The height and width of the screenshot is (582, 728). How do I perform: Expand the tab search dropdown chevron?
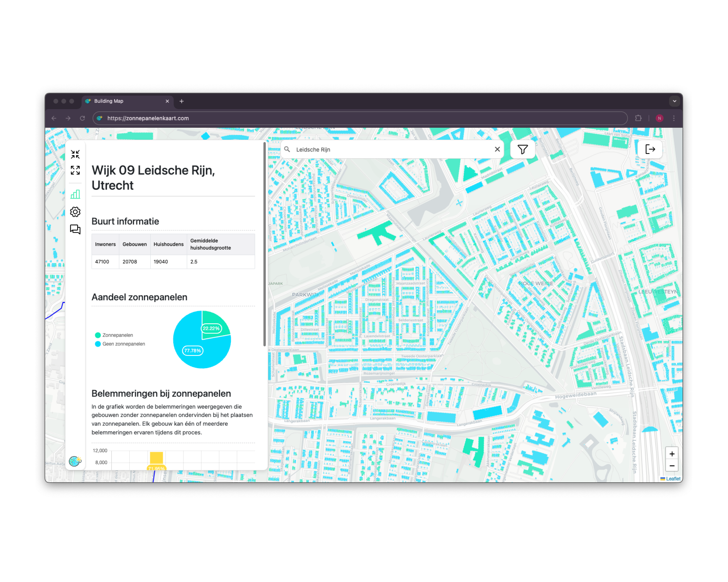point(674,101)
